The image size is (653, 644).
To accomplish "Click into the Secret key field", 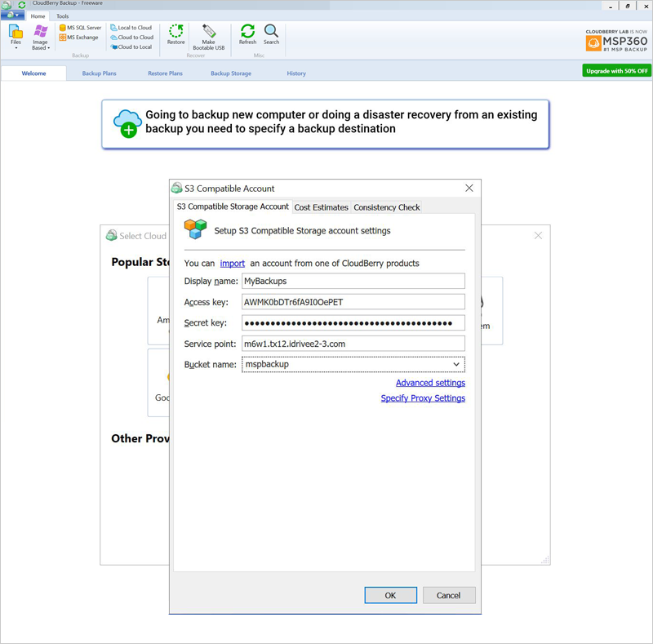I will (x=353, y=323).
